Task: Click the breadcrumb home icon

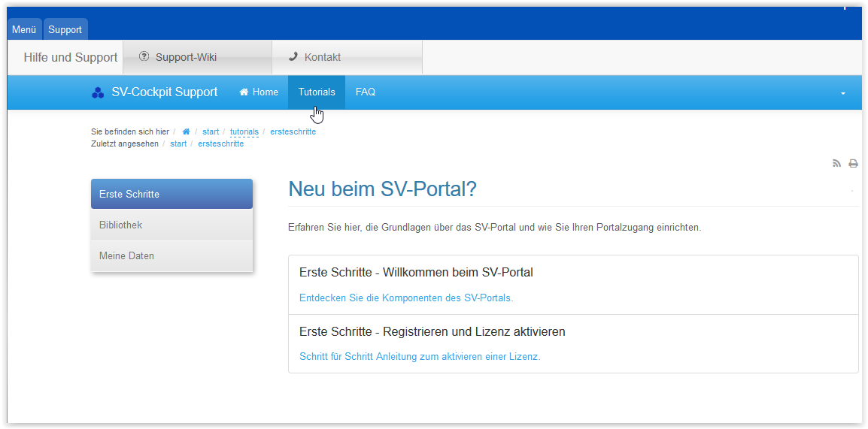Action: click(186, 131)
